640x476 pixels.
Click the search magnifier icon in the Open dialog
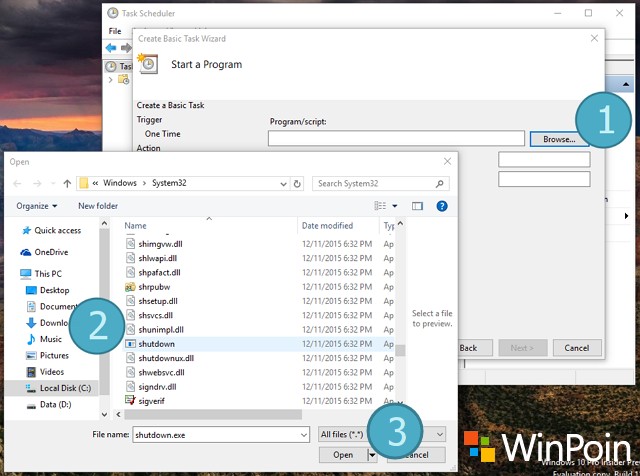(x=440, y=184)
